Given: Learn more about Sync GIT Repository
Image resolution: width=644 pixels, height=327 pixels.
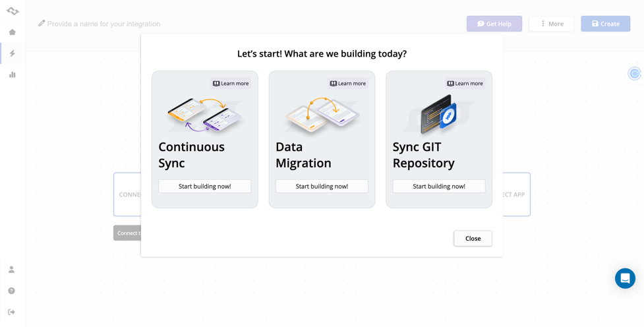Looking at the screenshot, I should (x=465, y=84).
